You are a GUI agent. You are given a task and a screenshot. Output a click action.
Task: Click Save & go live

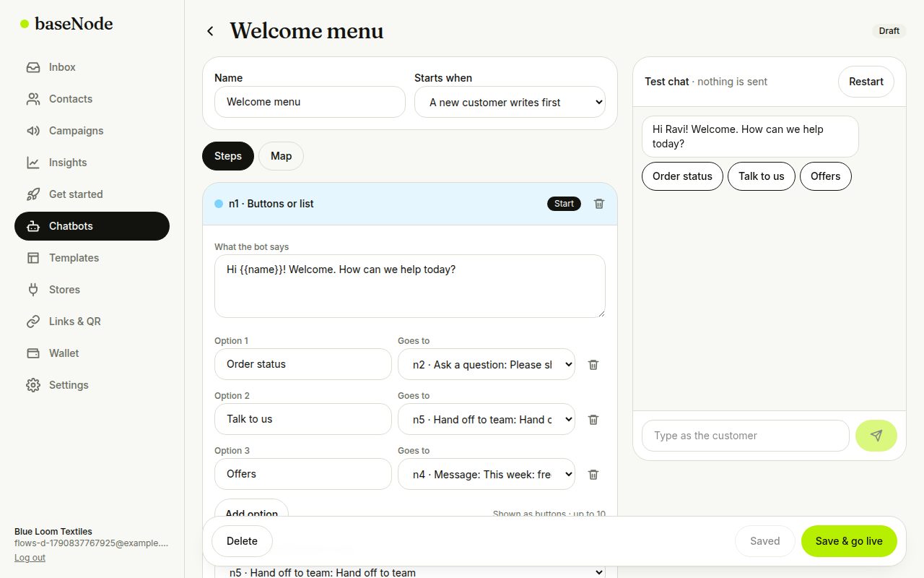click(849, 541)
